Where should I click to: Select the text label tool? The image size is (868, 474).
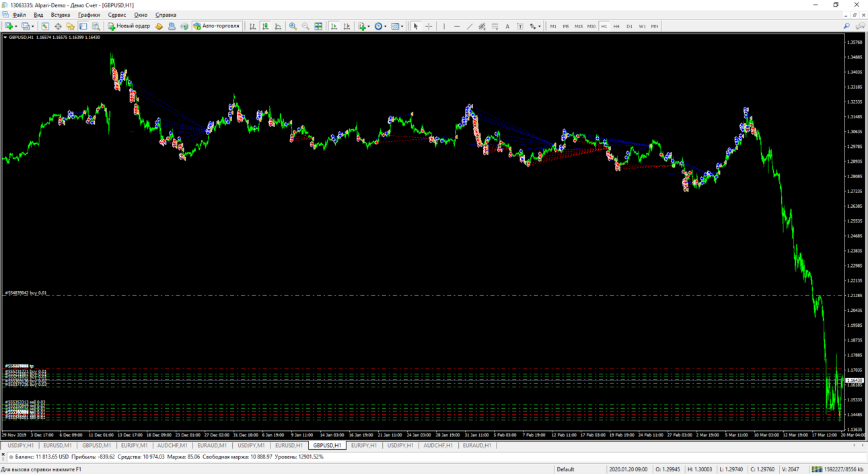[520, 26]
